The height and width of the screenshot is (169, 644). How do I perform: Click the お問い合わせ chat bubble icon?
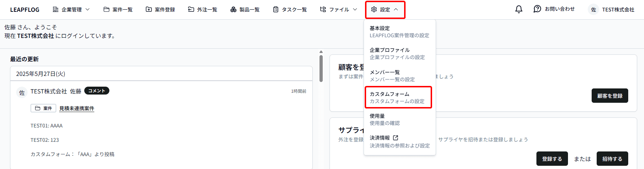(x=537, y=9)
